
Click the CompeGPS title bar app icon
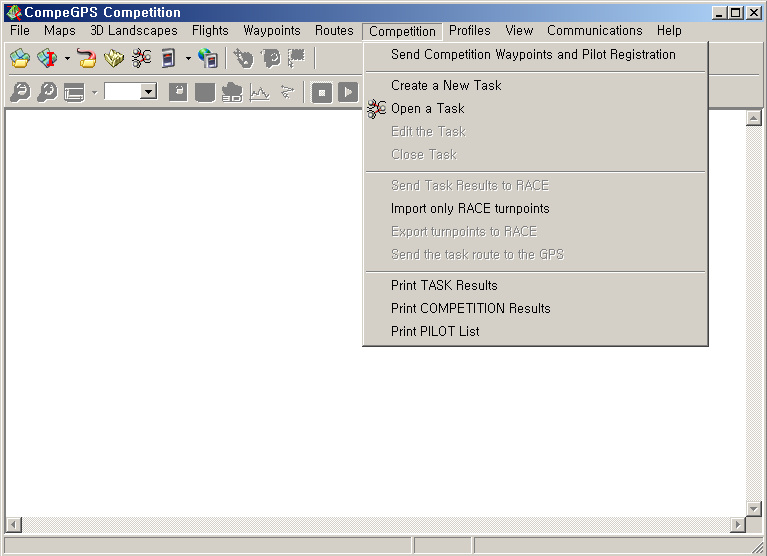tap(14, 12)
